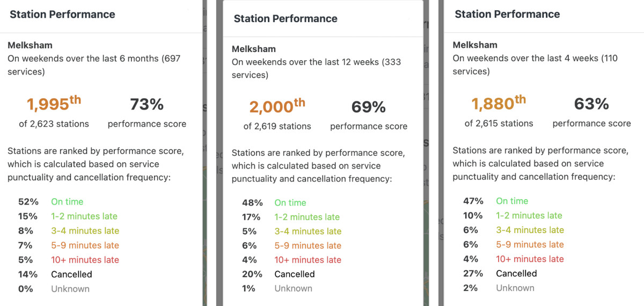This screenshot has width=644, height=306.
Task: Click the 52% On time row
Action: (67, 202)
